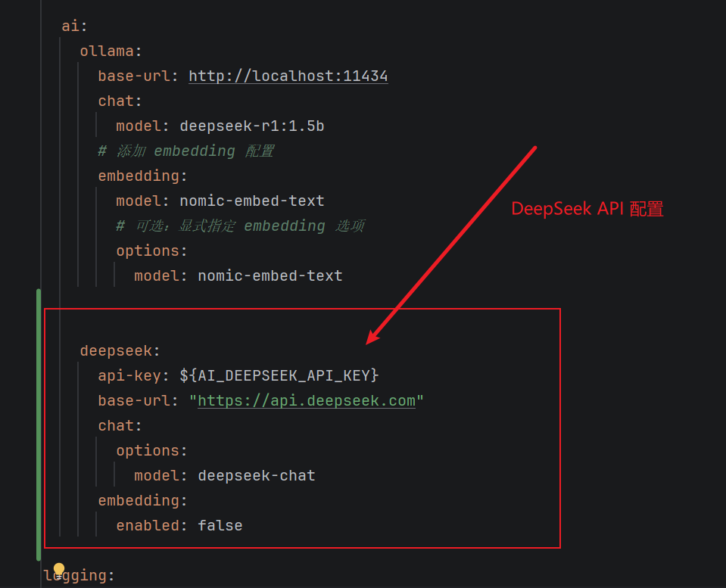Click comment '# 可选：显式指定 embedding 选项'

click(x=240, y=226)
